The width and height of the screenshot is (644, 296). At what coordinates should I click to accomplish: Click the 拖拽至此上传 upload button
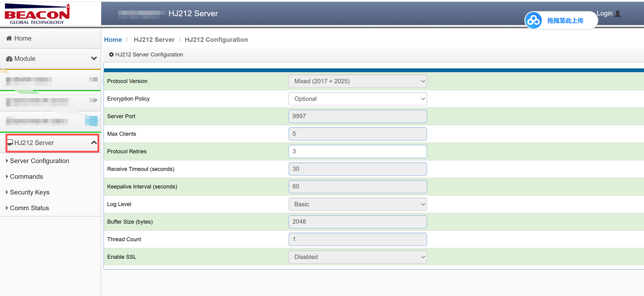tap(561, 21)
